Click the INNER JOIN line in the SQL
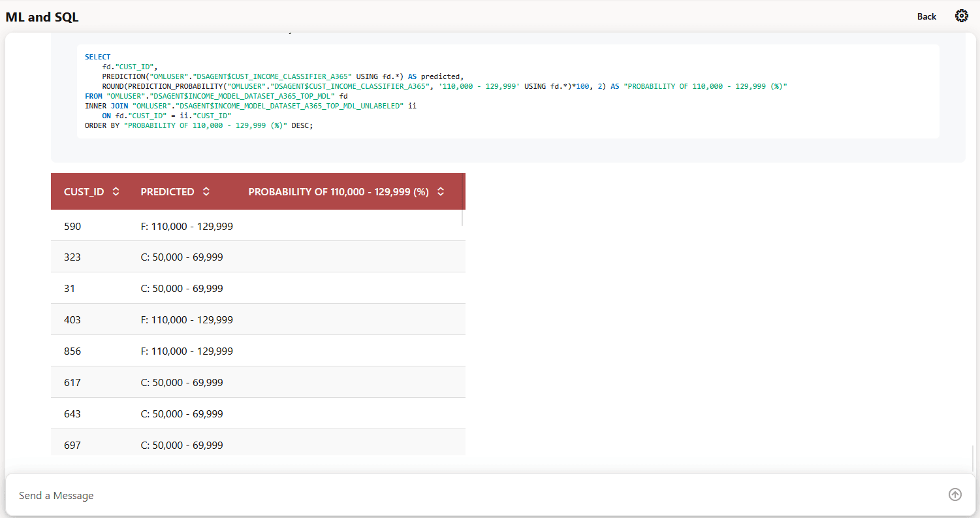 [x=251, y=106]
